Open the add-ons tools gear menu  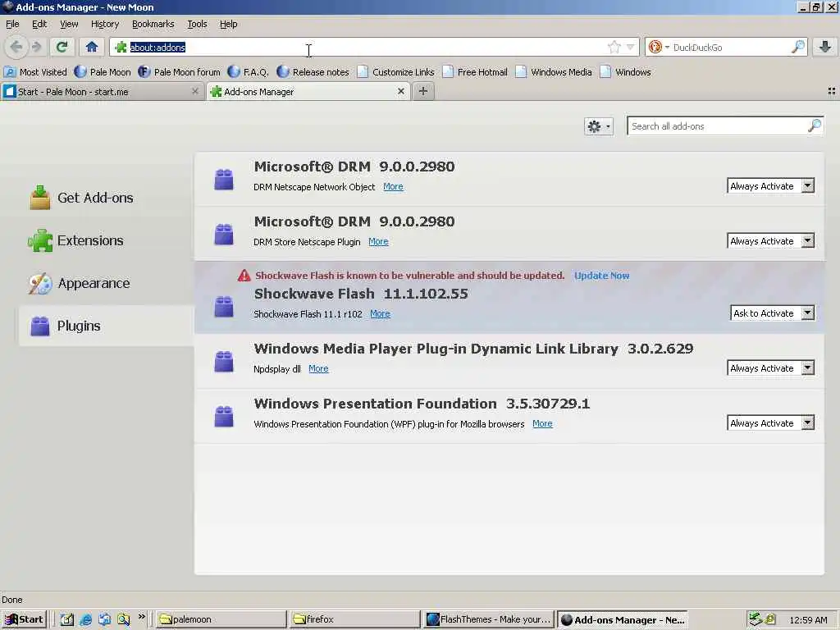click(x=598, y=126)
